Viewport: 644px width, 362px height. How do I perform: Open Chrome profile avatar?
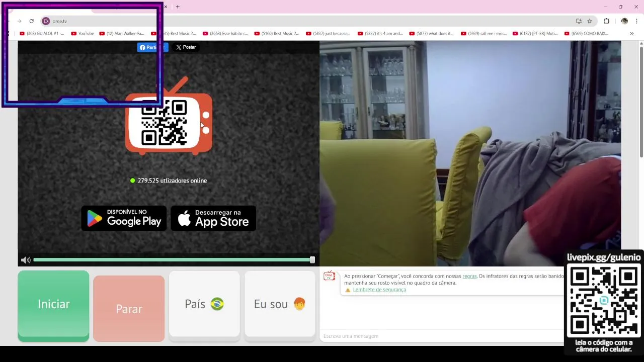(x=624, y=21)
